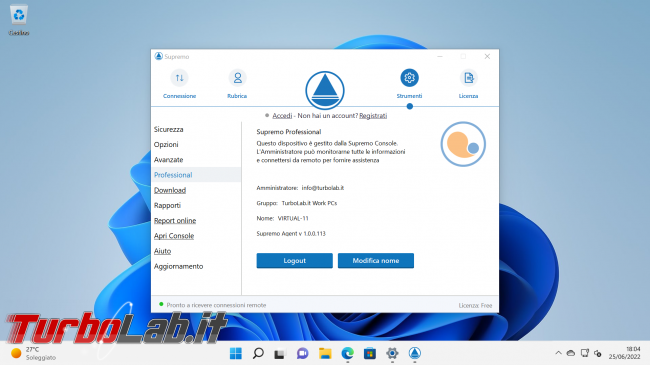This screenshot has width=650, height=365.
Task: Click the Connessione tab label
Action: (179, 96)
